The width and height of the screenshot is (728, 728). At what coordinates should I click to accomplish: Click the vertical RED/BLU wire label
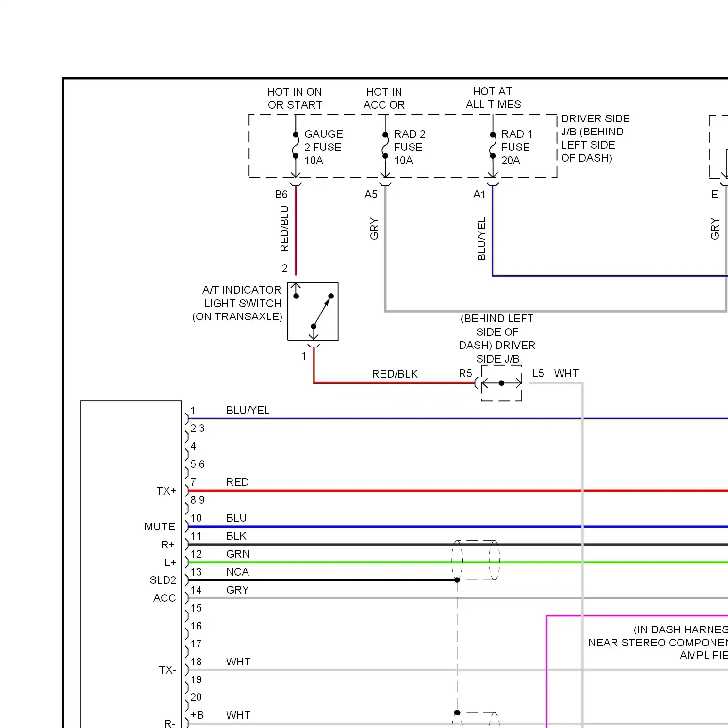click(x=284, y=229)
